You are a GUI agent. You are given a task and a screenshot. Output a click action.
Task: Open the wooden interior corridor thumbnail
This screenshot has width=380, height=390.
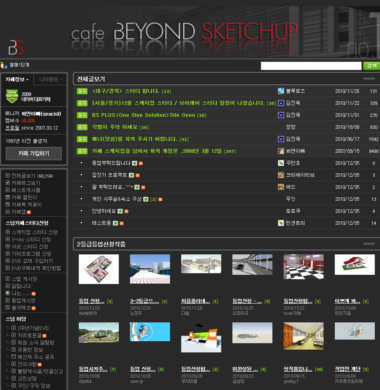(x=303, y=336)
